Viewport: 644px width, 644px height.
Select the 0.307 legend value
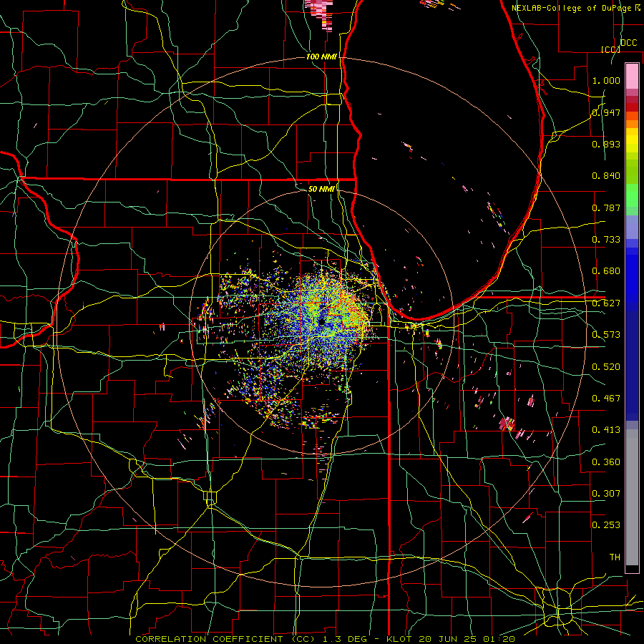click(x=606, y=494)
